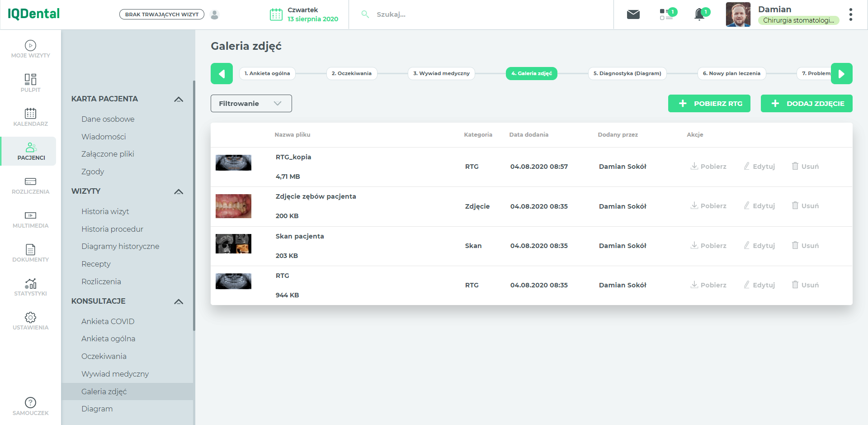Click the calendar icon beside the date
The height and width of the screenshot is (425, 868).
point(276,14)
